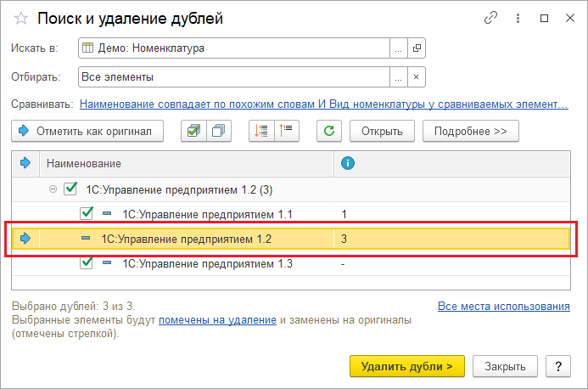Click the 'Искать в' search area field
The image size is (588, 389).
point(234,48)
